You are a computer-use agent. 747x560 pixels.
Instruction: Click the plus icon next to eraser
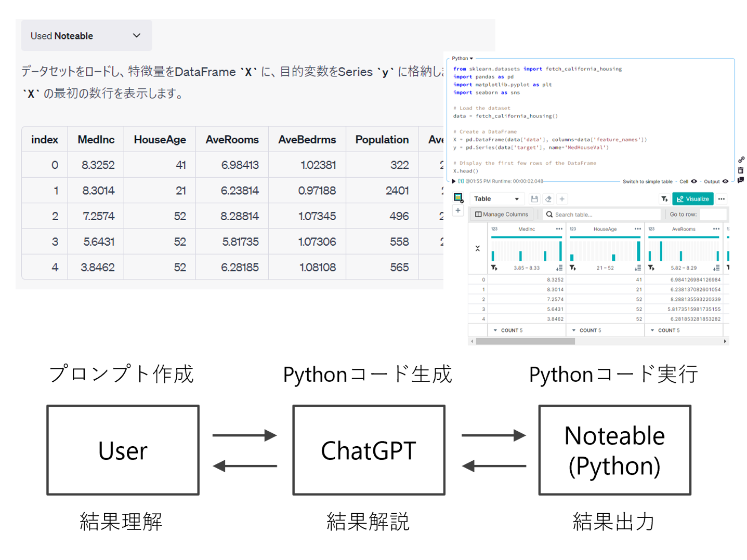(562, 199)
